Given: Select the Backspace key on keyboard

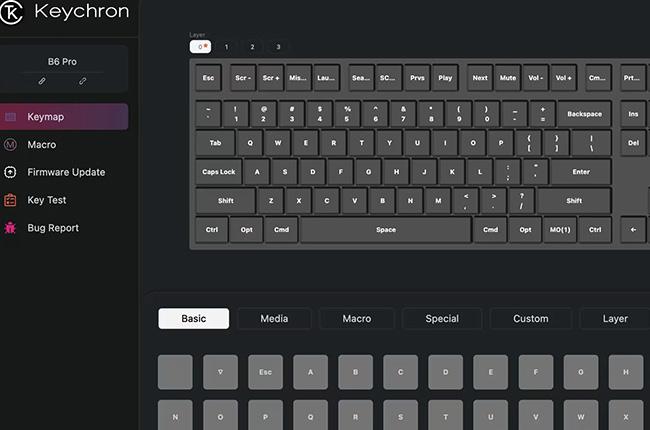Looking at the screenshot, I should click(585, 114).
